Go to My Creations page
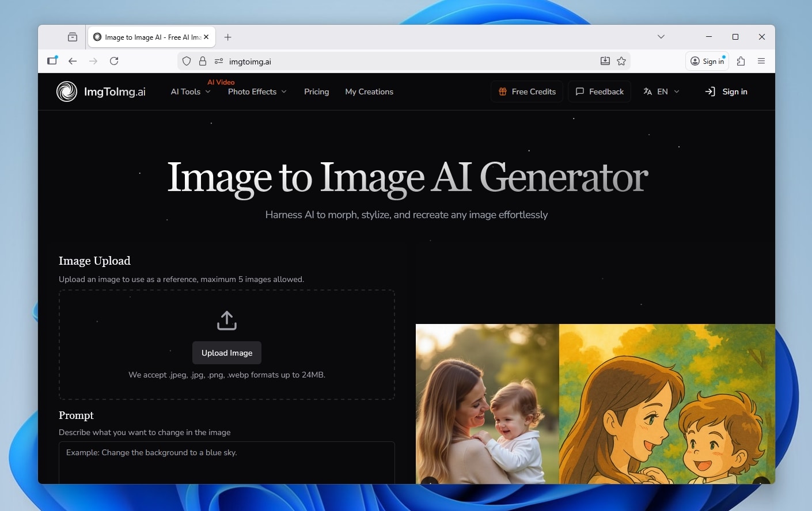Image resolution: width=812 pixels, height=511 pixels. point(369,91)
